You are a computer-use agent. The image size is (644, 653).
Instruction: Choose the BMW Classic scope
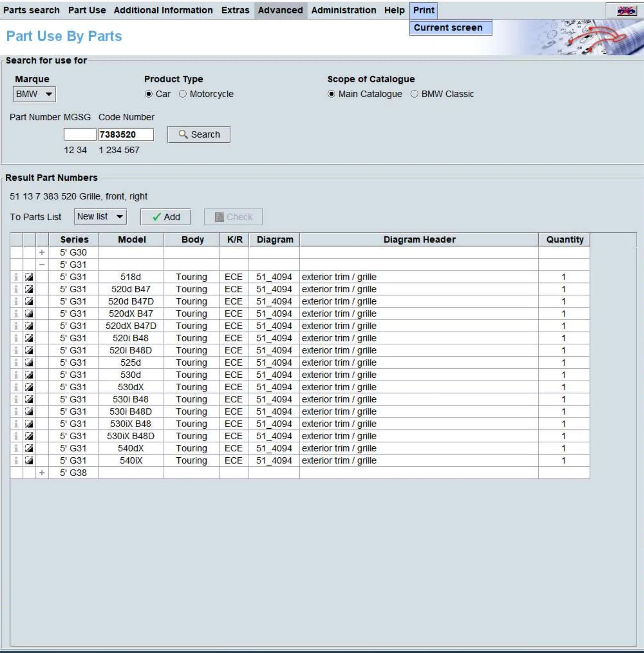414,94
